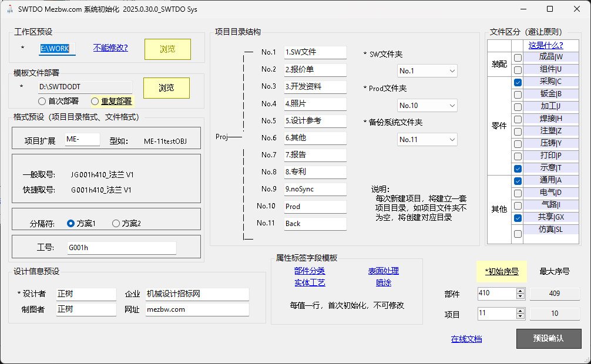Click the 这是什么? help link
591x364 pixels.
[546, 45]
